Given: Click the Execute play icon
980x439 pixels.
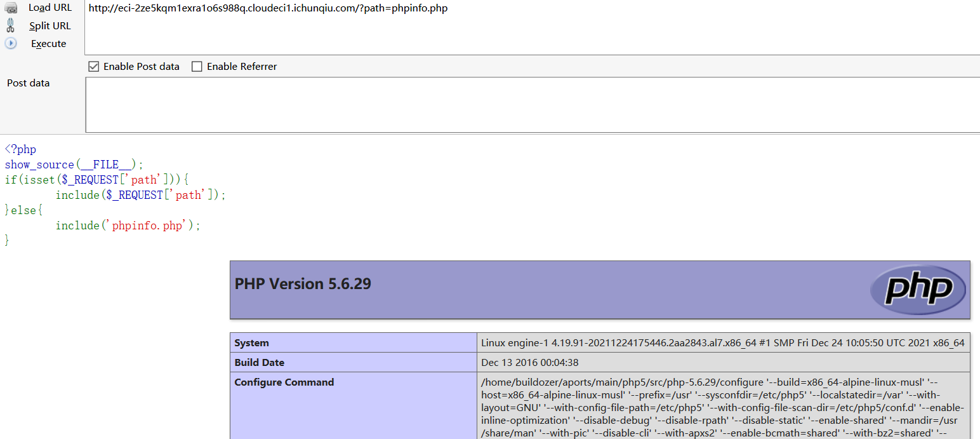Looking at the screenshot, I should [x=11, y=44].
